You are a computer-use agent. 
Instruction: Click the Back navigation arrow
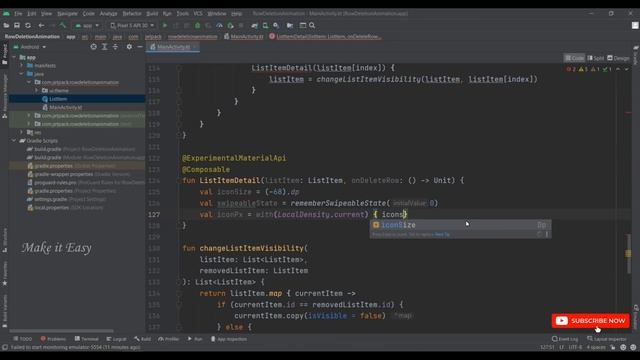(x=41, y=25)
